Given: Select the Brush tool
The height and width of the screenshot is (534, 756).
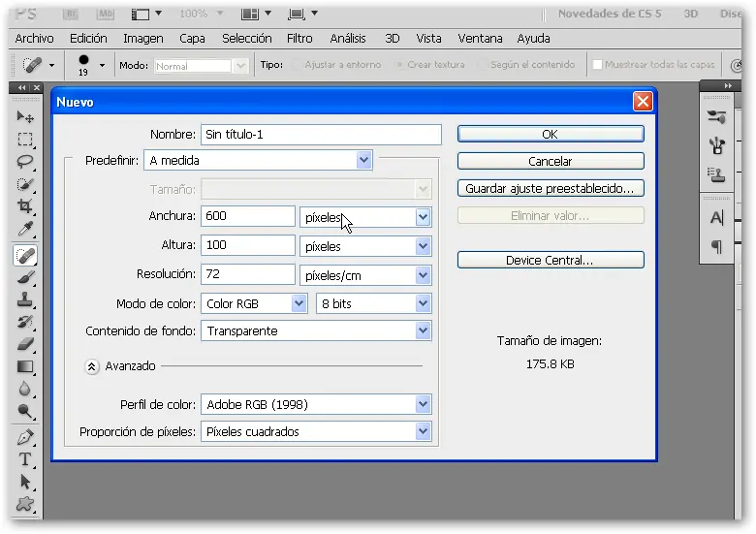Looking at the screenshot, I should 25,277.
